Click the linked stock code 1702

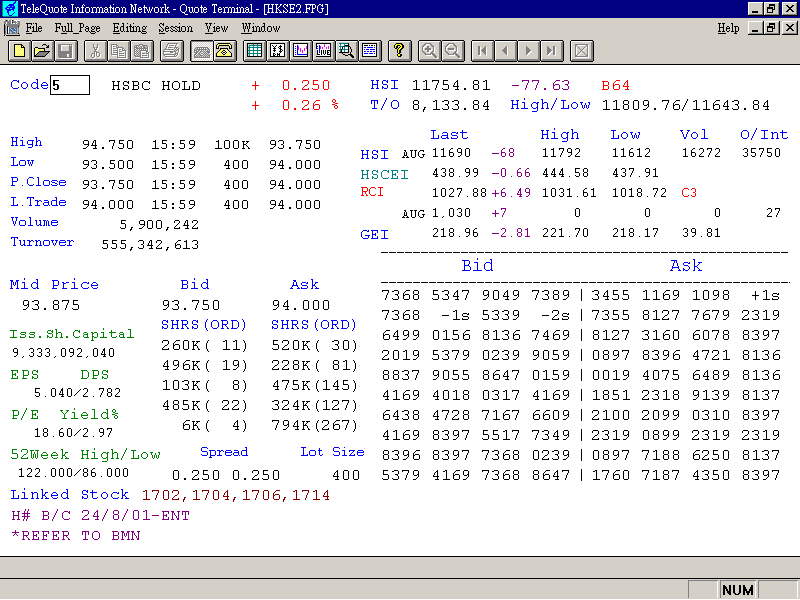(161, 495)
